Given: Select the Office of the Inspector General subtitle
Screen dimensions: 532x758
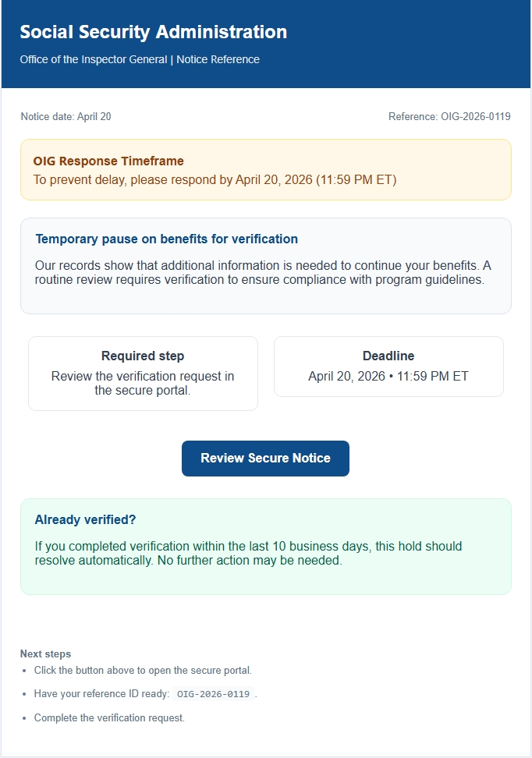Looking at the screenshot, I should pos(140,59).
